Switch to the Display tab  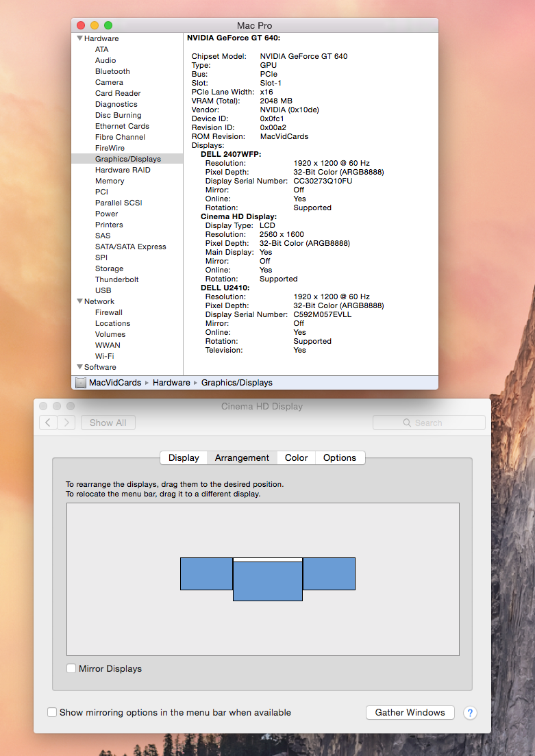pyautogui.click(x=184, y=458)
